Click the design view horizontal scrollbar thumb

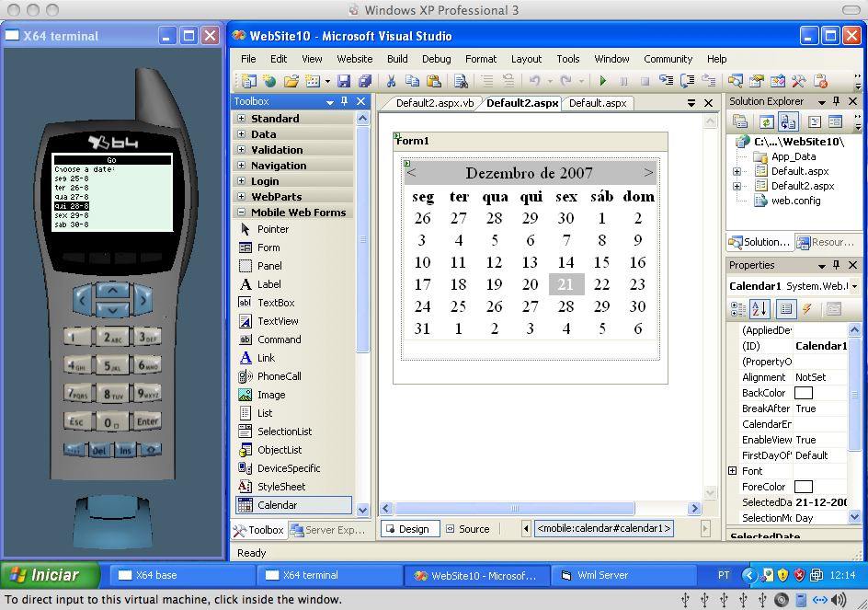pos(514,508)
